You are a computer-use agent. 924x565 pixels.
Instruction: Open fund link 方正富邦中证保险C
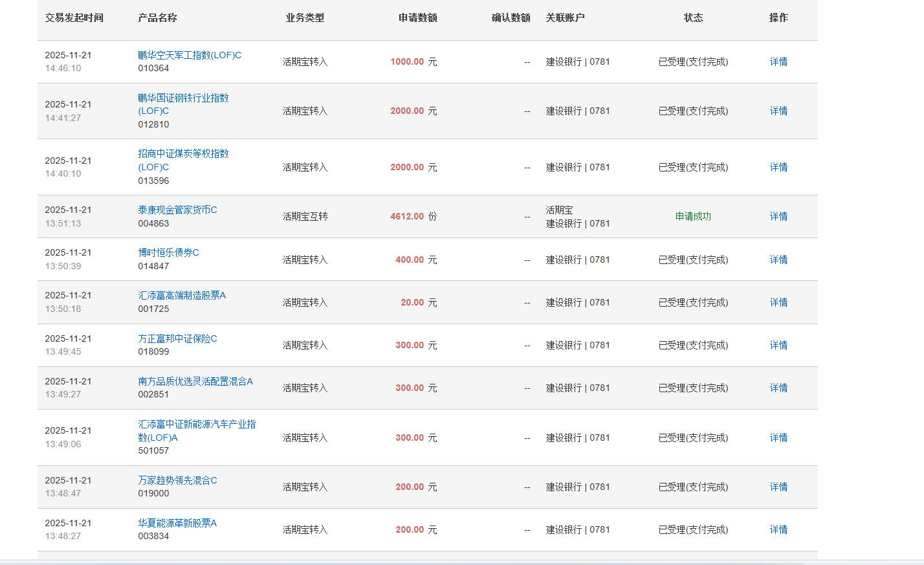pyautogui.click(x=177, y=338)
